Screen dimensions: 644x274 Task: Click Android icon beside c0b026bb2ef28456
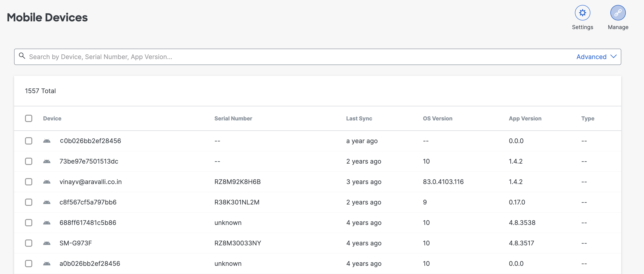pos(47,141)
